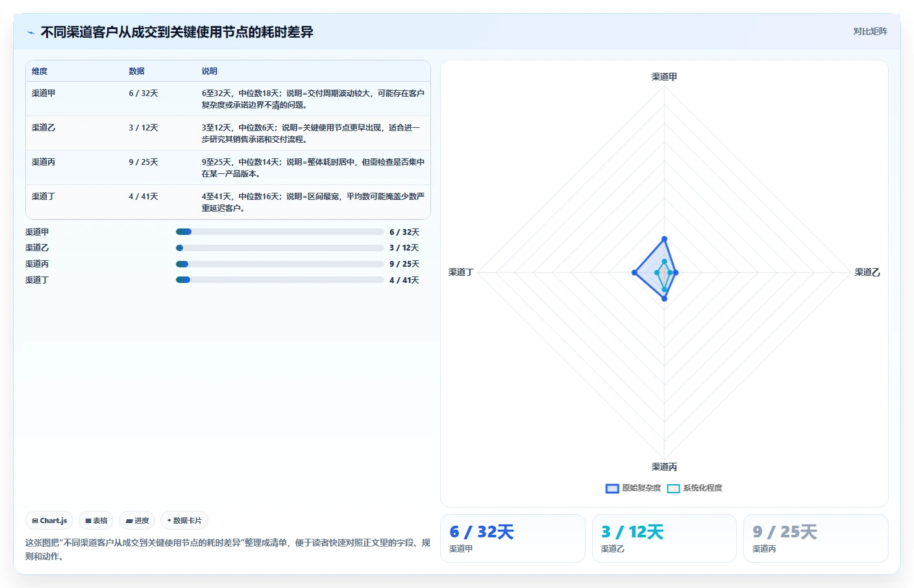This screenshot has height=588, width=914.
Task: Click the description starting 4至41天
Action: coord(313,202)
